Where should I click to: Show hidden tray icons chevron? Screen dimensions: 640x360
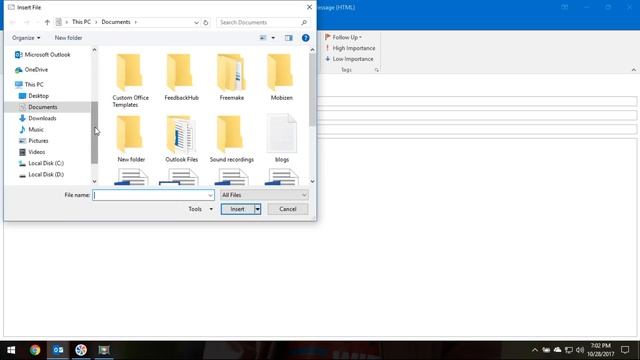coord(534,350)
